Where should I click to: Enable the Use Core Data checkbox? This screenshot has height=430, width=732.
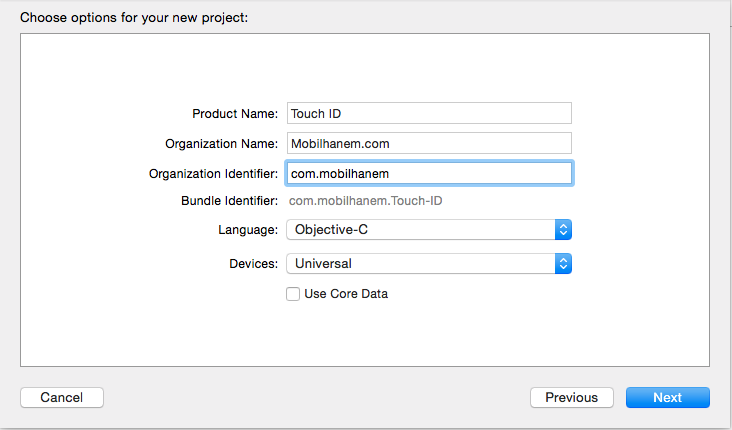pos(293,294)
